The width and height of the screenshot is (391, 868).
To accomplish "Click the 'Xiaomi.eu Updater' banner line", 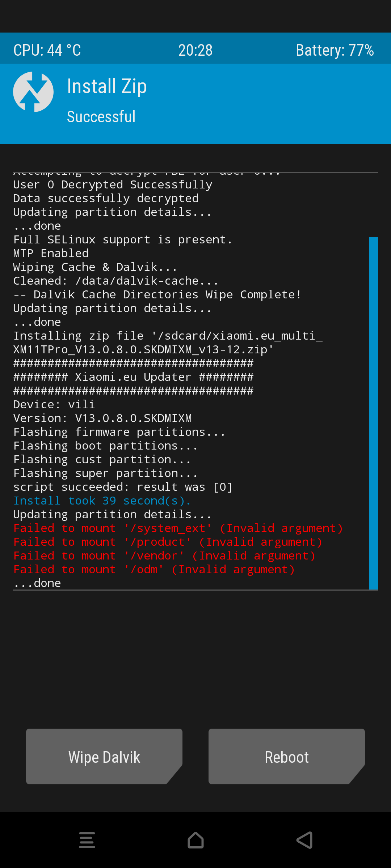I will pos(133,377).
